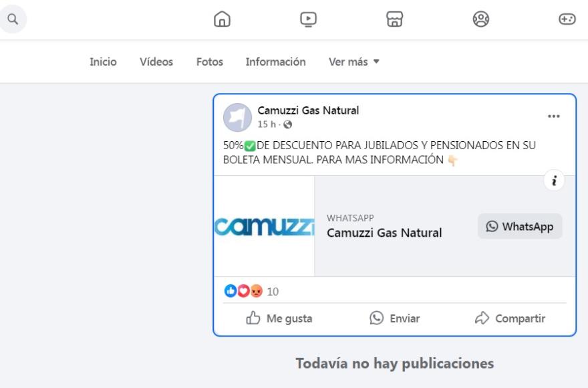Click the Facebook search magnifier icon
Image resolution: width=588 pixels, height=388 pixels.
13,19
